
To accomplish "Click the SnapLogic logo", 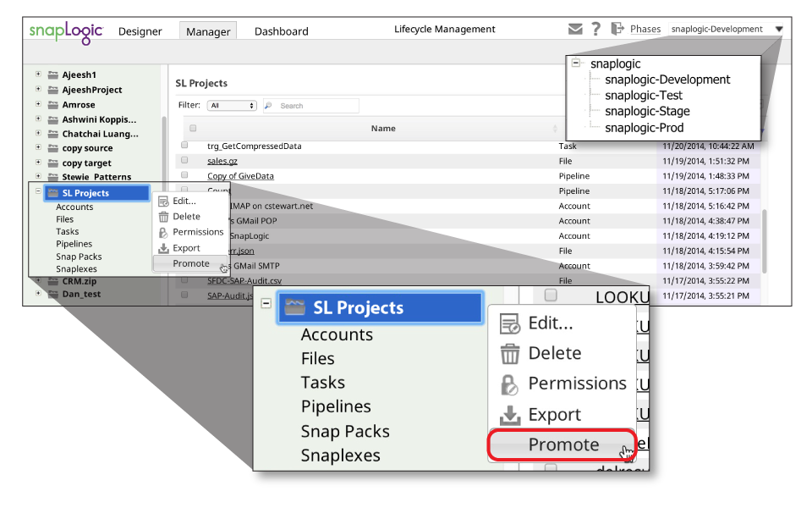I will (x=66, y=32).
